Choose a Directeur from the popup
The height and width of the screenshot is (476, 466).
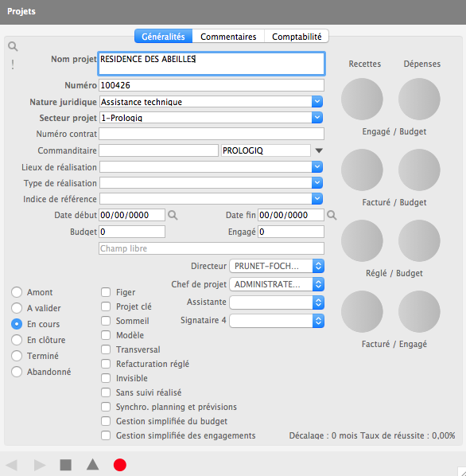(277, 266)
